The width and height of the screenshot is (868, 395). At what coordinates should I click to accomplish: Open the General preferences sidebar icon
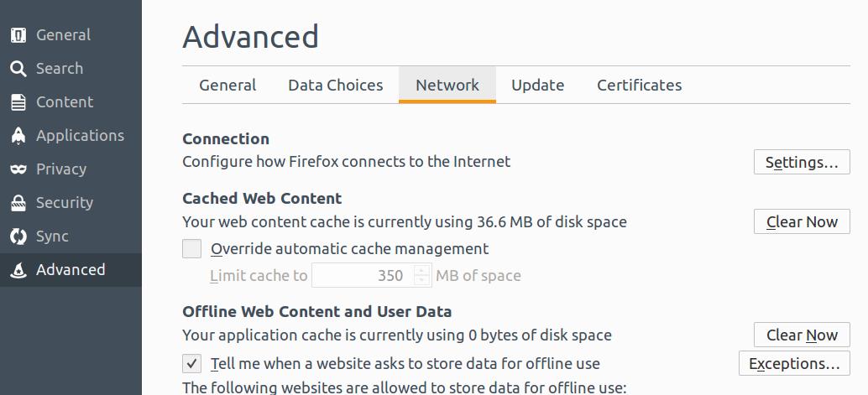pyautogui.click(x=18, y=35)
